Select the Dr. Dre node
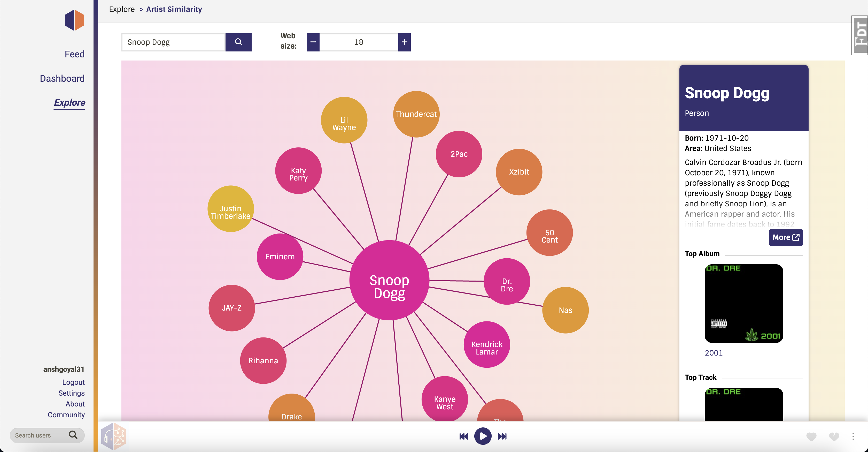Image resolution: width=868 pixels, height=452 pixels. (x=507, y=281)
